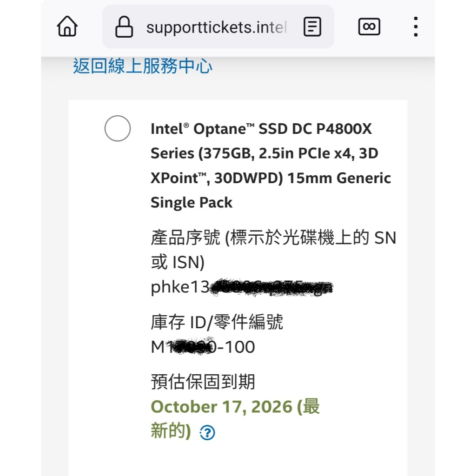
Task: Click the part number ending in -100
Action: click(x=203, y=347)
